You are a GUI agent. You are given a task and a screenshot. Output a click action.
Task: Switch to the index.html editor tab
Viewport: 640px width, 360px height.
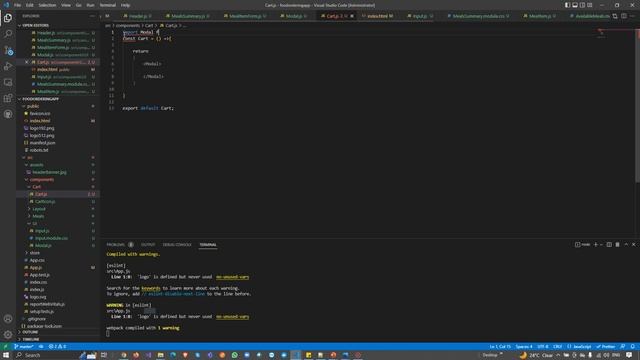tap(378, 16)
